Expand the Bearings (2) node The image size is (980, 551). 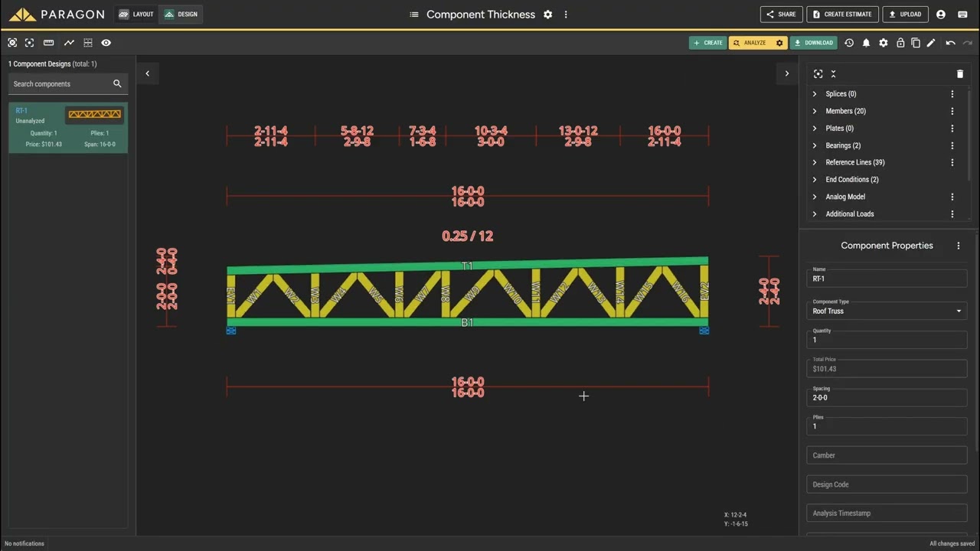pyautogui.click(x=815, y=145)
